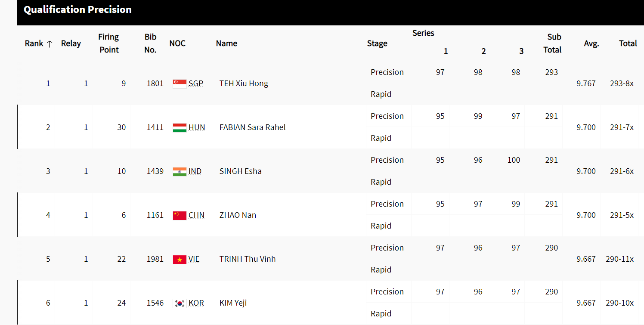Click the Name column header

[226, 43]
